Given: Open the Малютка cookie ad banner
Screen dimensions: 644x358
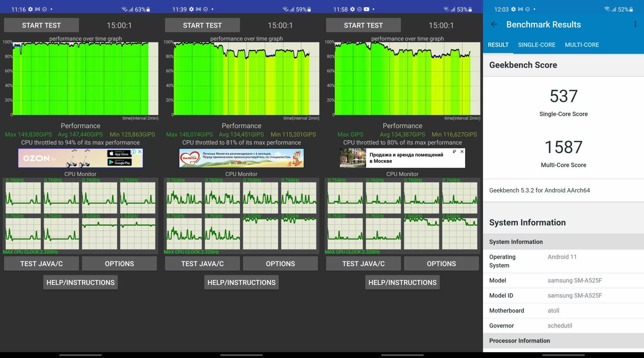Looking at the screenshot, I should pos(241,158).
